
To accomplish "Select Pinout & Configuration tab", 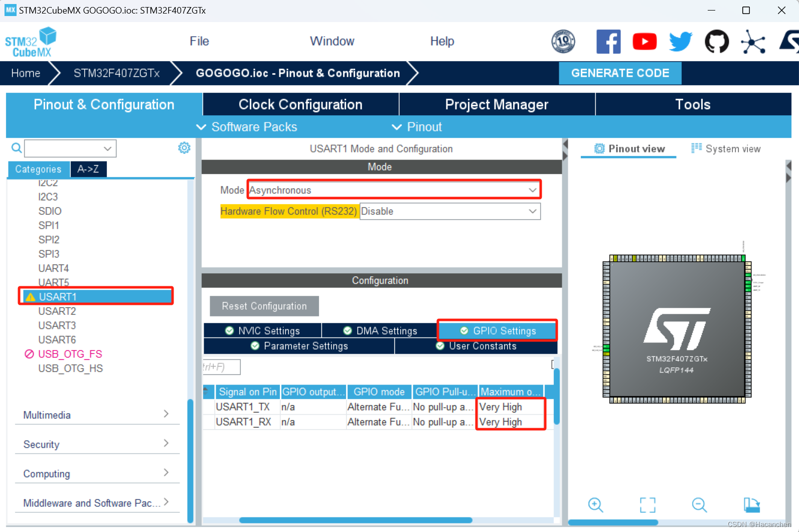I will tap(104, 104).
